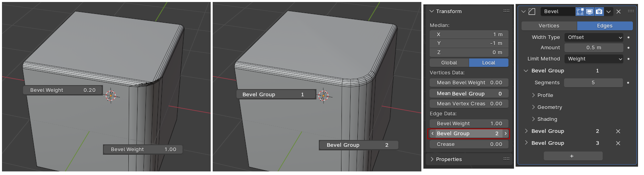Screen dimensions: 644x175
Task: Open the Limit Method Weight dropdown
Action: pyautogui.click(x=594, y=59)
